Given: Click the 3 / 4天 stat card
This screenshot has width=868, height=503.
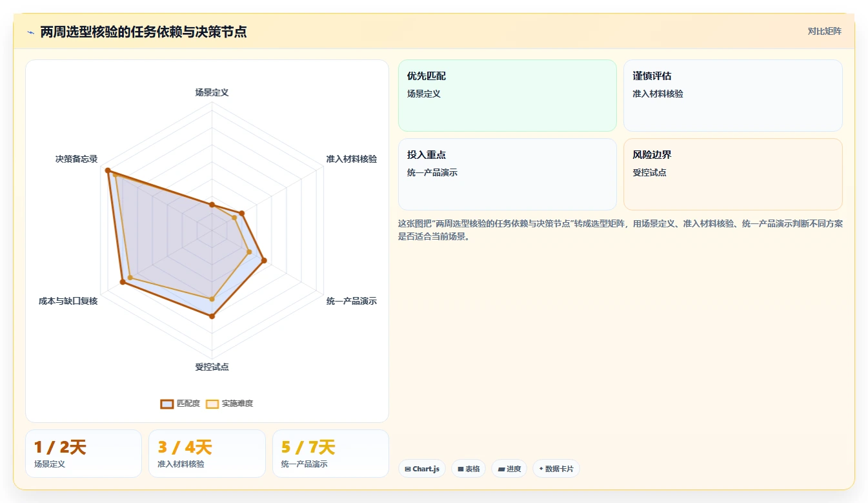Looking at the screenshot, I should (207, 453).
